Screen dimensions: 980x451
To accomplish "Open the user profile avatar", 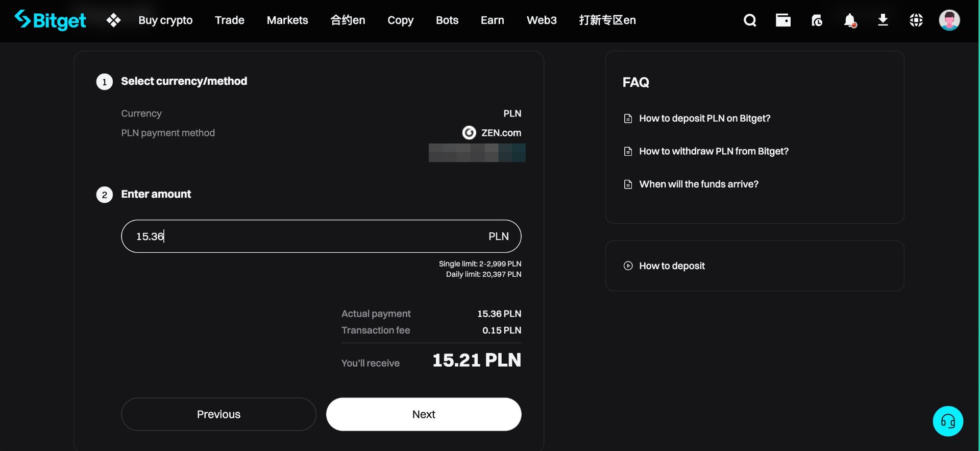I will (x=949, y=20).
